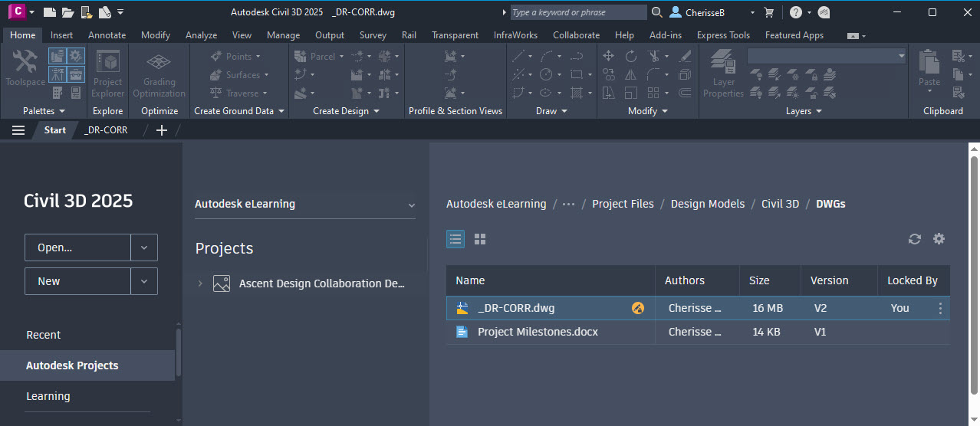This screenshot has height=426, width=980.
Task: Click the Civil 3D breadcrumb link
Action: 780,204
